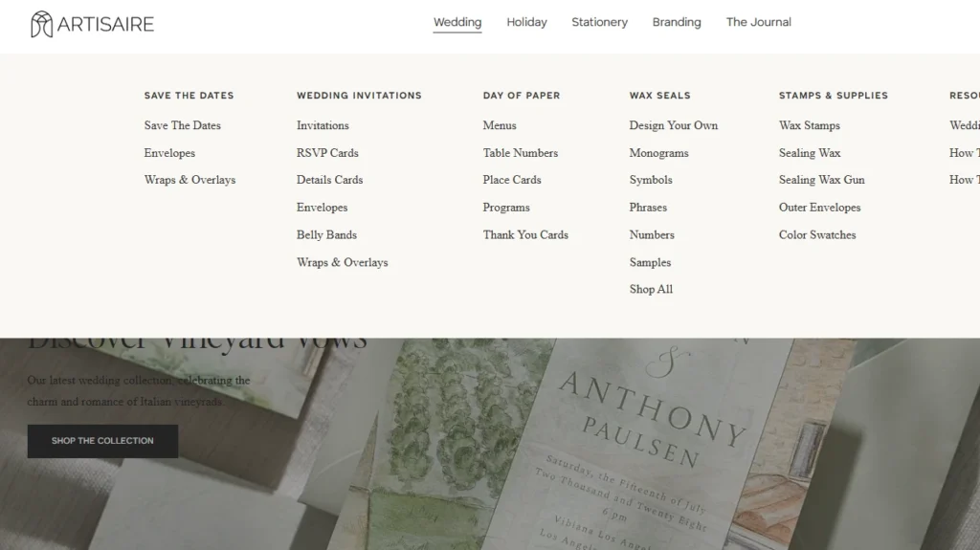This screenshot has height=550, width=980.
Task: Open Table Numbers in Day Of Paper
Action: pos(520,153)
